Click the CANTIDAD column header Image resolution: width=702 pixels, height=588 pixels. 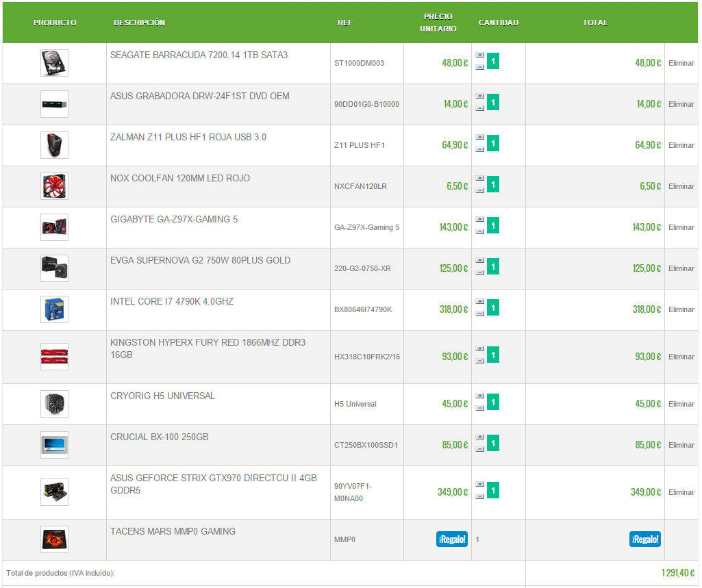pos(499,23)
